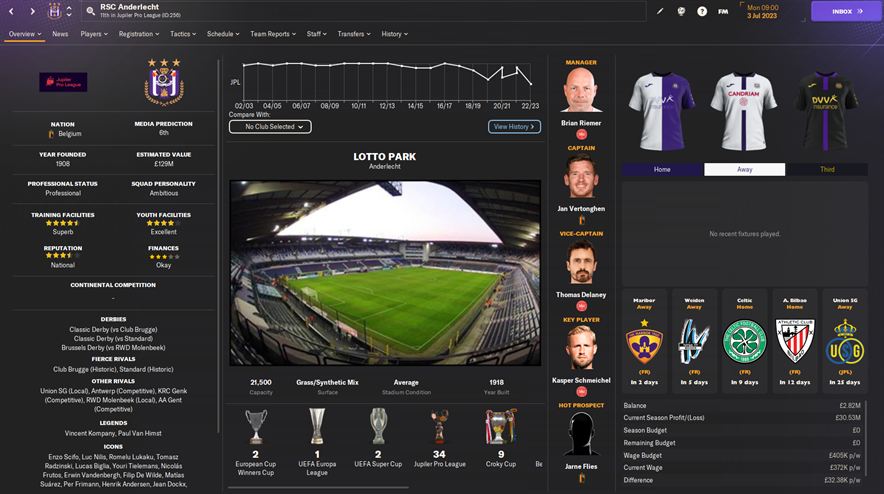Click the Balance row value
This screenshot has width=884, height=494.
click(x=850, y=405)
